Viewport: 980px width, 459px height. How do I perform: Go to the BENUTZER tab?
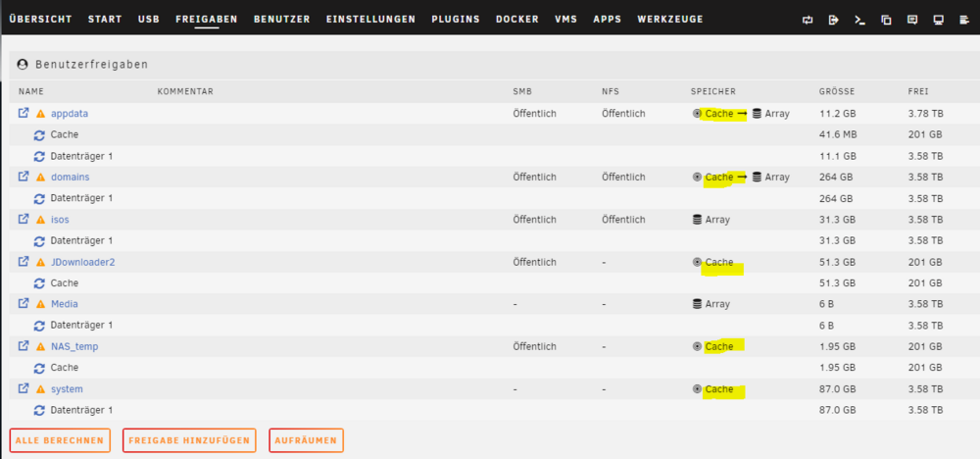[282, 20]
